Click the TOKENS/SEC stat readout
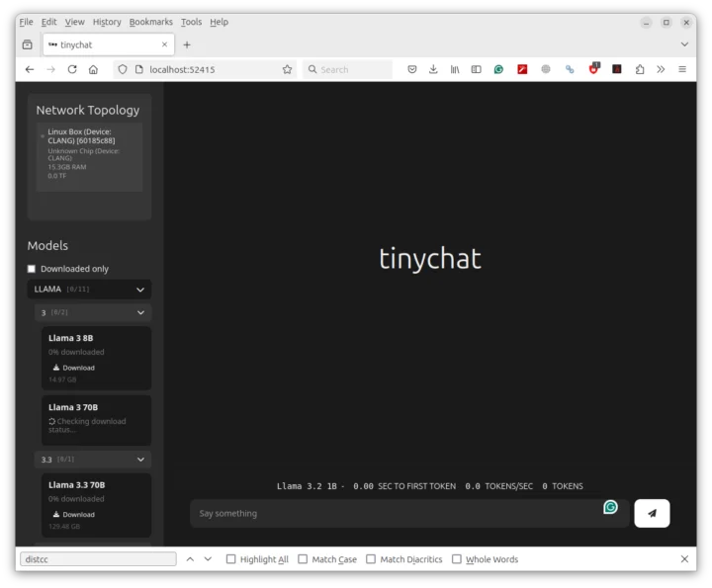712x588 pixels. (x=498, y=486)
